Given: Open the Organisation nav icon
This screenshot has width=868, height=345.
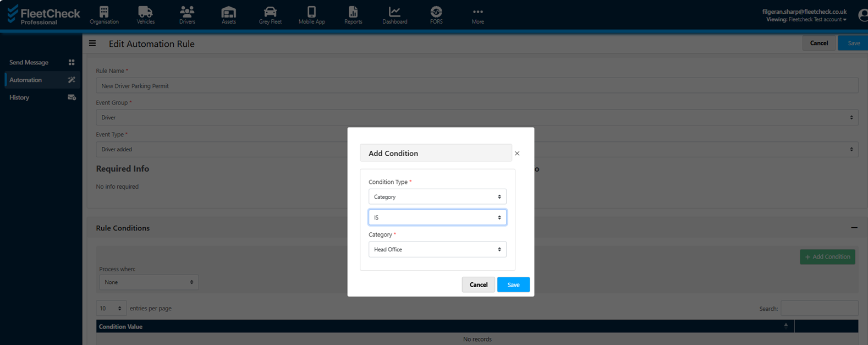Looking at the screenshot, I should pyautogui.click(x=104, y=12).
